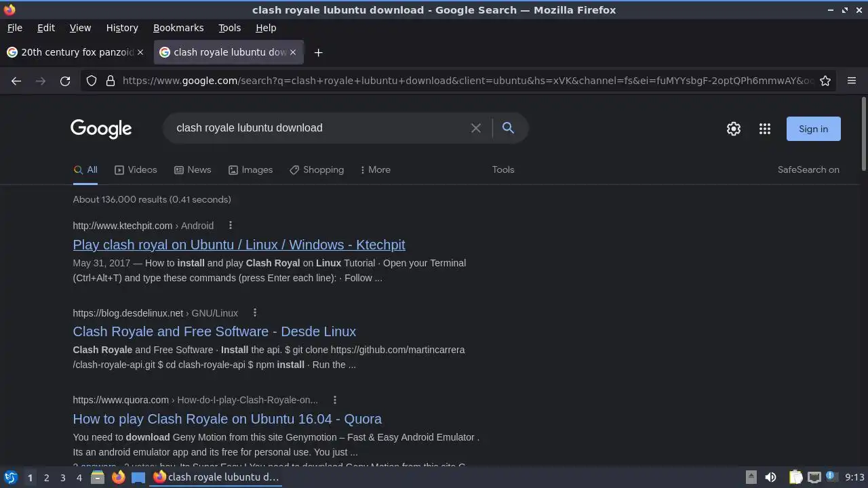
Task: Show desktop using the taskbar icon
Action: point(138,477)
